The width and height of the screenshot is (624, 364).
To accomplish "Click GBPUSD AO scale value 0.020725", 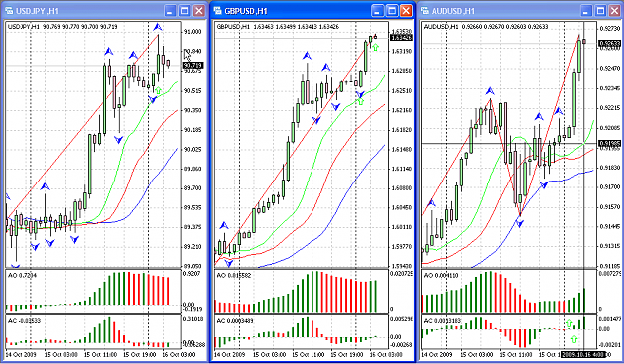I will (401, 274).
